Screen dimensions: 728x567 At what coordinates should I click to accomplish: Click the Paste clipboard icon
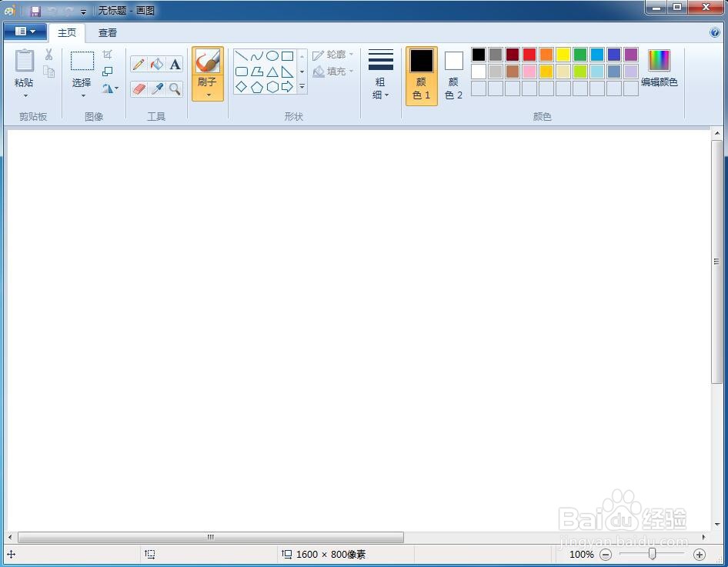coord(24,61)
